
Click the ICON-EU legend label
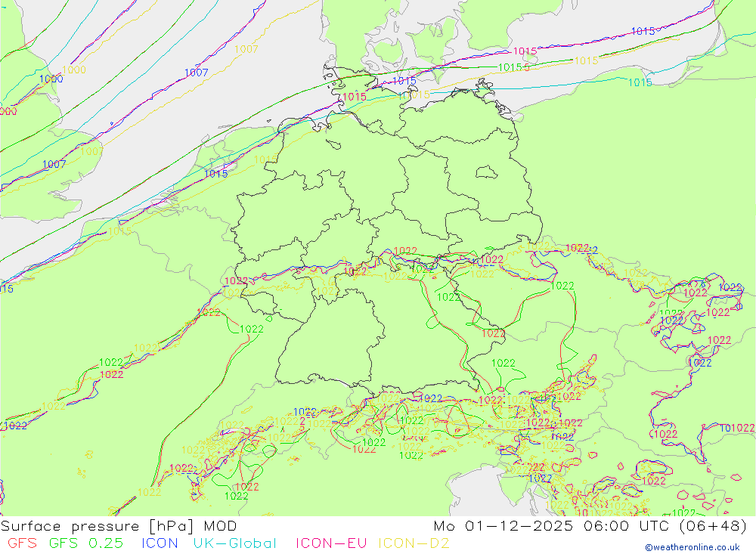coord(331,543)
